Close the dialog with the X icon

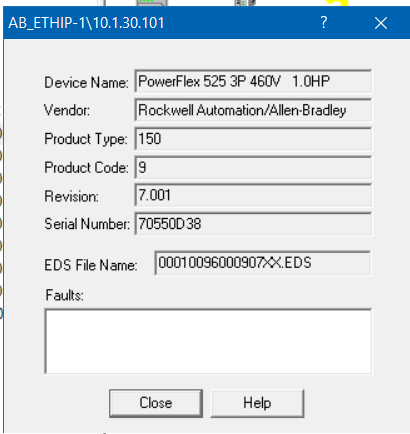[x=381, y=23]
